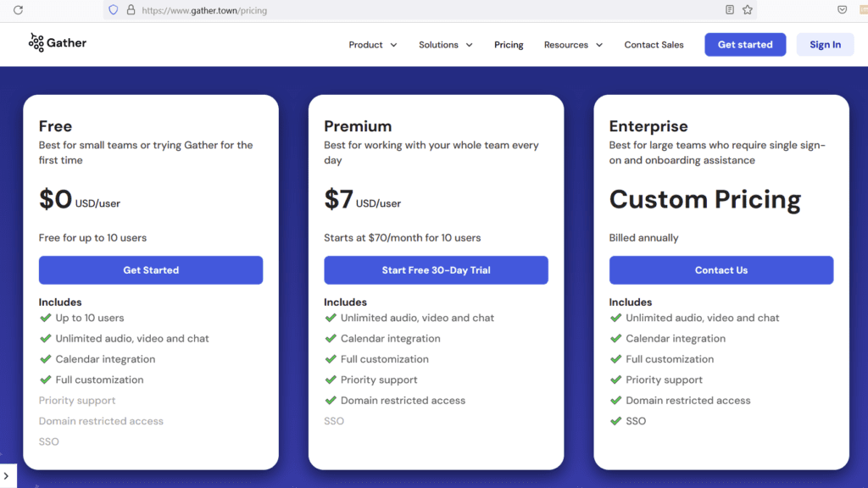Bookmark this page with star icon
Screen dimensions: 868x488
coord(748,10)
